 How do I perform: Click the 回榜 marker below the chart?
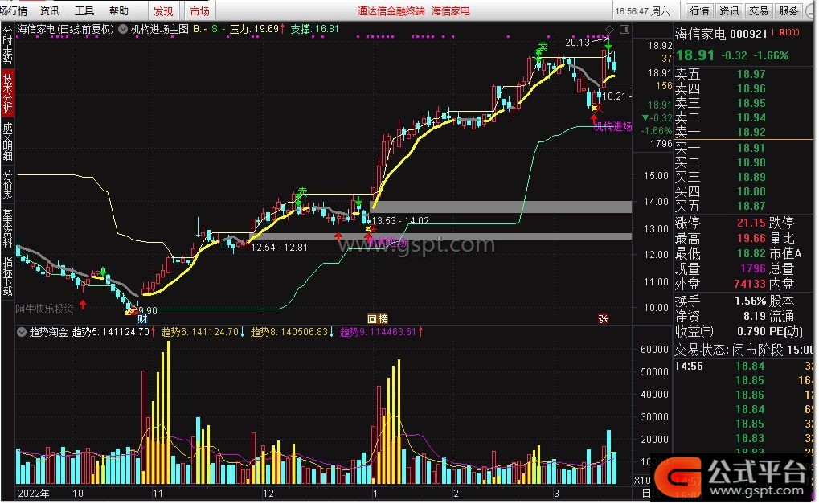(378, 318)
